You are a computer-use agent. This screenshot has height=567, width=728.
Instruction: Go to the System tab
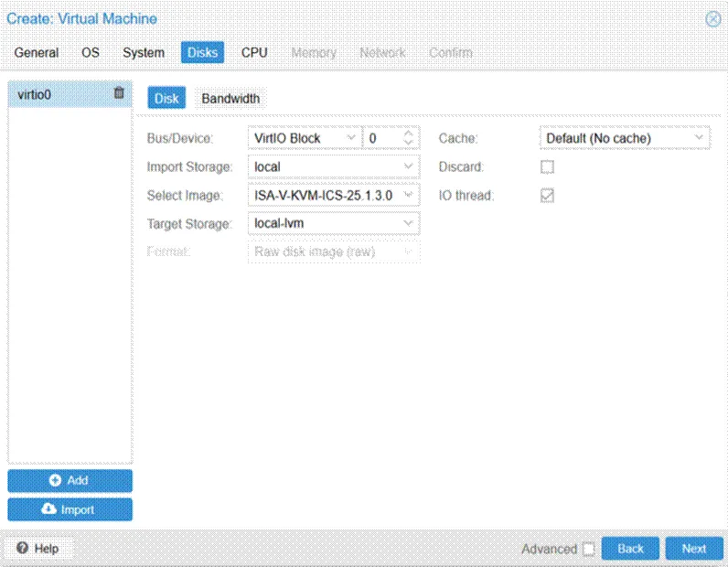click(x=144, y=52)
